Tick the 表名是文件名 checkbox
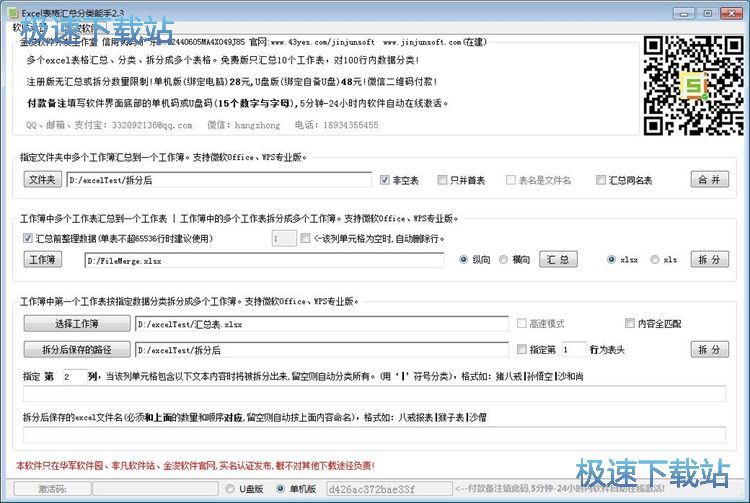Screen dimensions: 750x503 click(x=511, y=180)
